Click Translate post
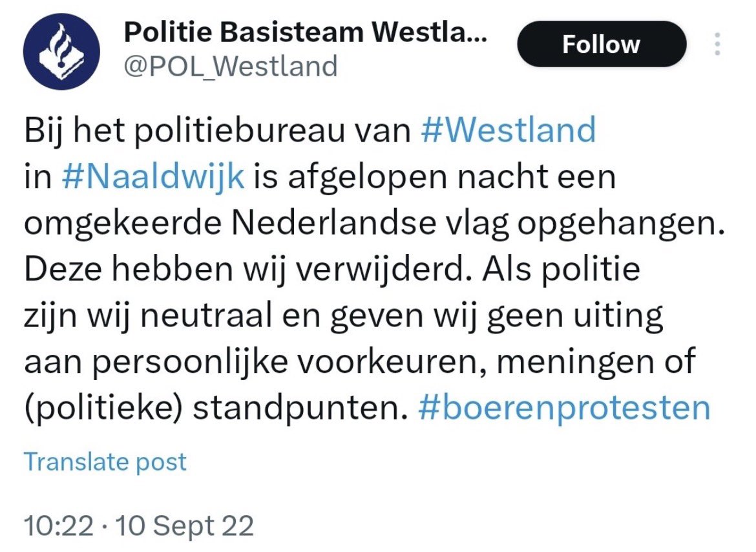The height and width of the screenshot is (552, 756). (x=105, y=462)
